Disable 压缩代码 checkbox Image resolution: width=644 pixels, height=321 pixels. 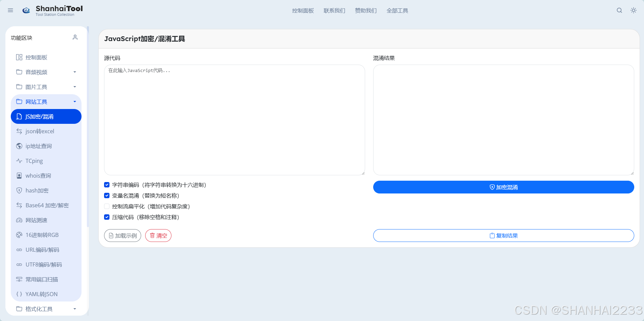point(107,217)
